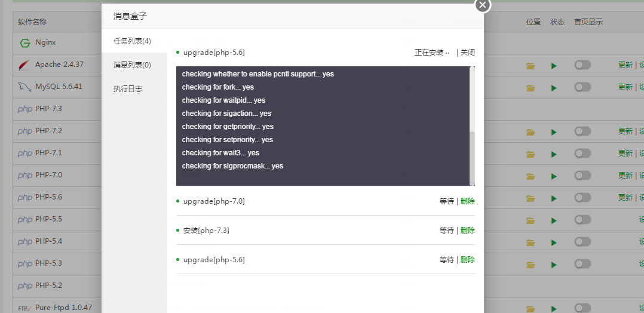
Task: Toggle homepage display for PHP-7.0
Action: click(582, 176)
